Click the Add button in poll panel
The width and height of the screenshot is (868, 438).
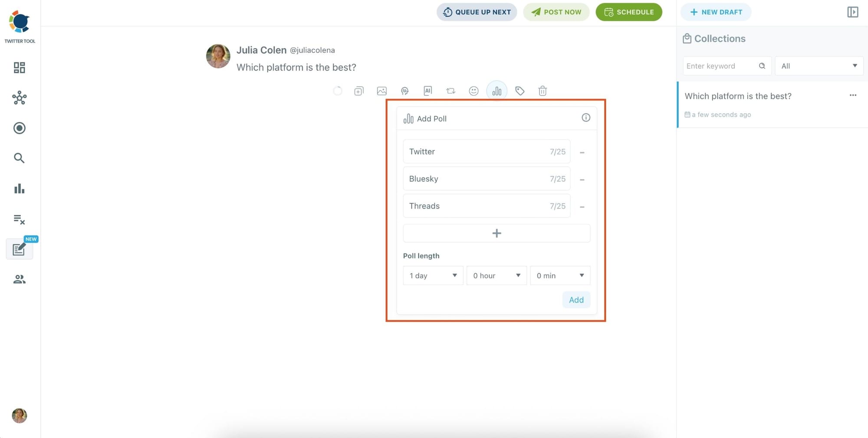(576, 300)
